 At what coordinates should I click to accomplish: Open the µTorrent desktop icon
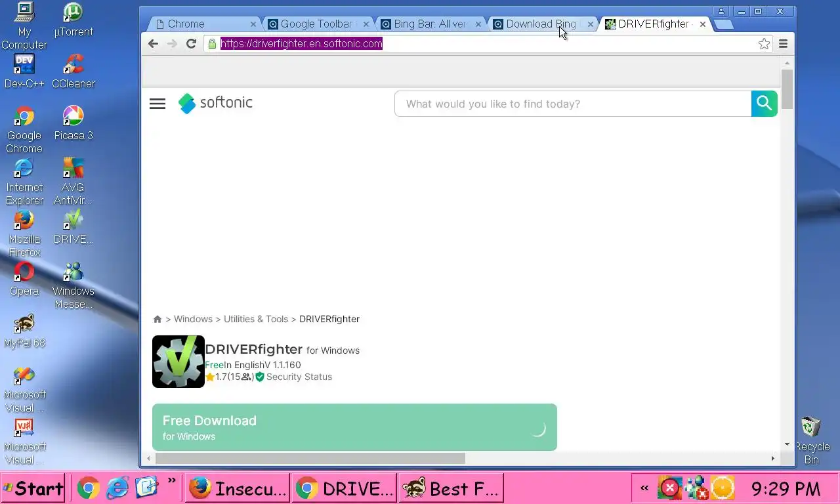(73, 20)
